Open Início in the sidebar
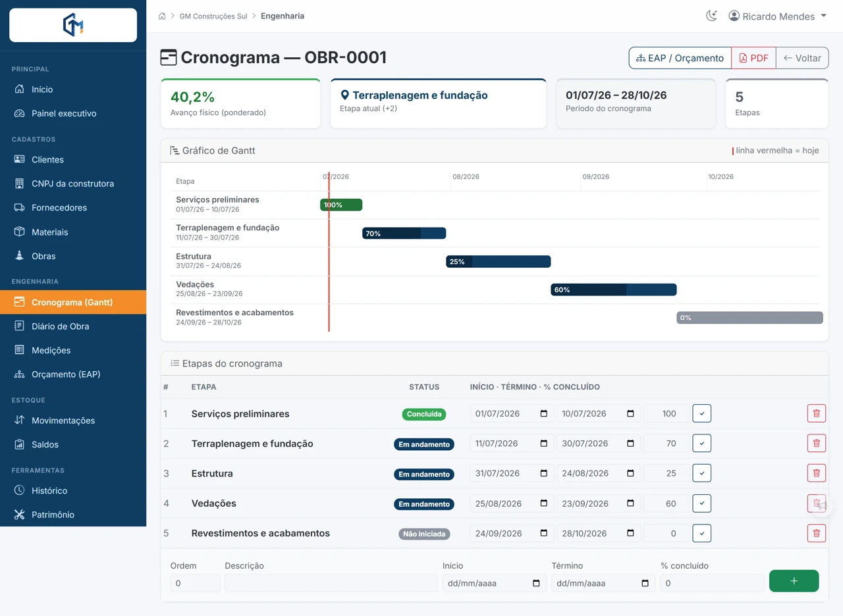 pos(73,90)
